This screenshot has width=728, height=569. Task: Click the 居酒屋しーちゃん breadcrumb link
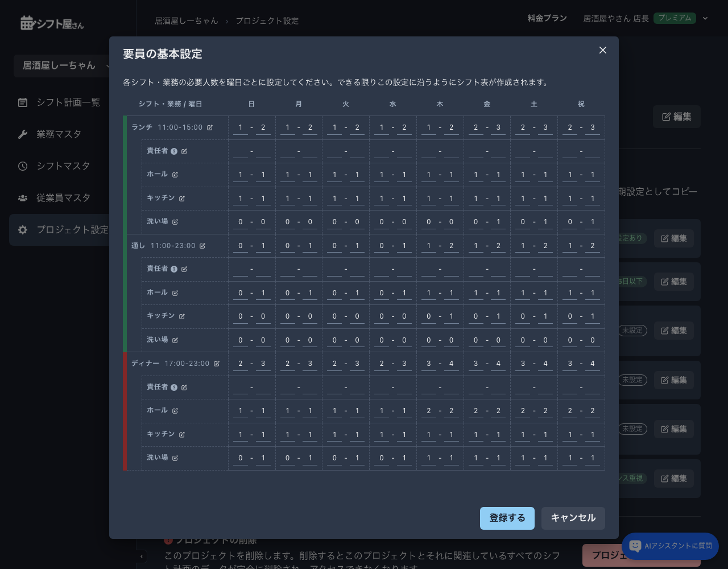187,20
